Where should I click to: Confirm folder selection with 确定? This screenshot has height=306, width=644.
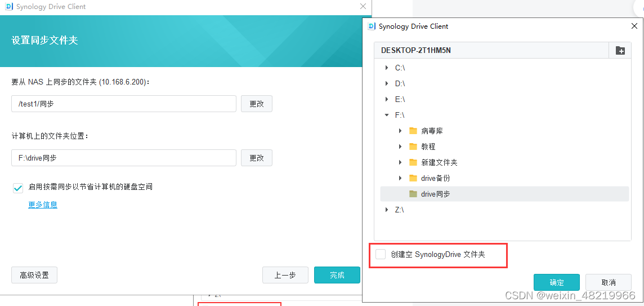(557, 282)
